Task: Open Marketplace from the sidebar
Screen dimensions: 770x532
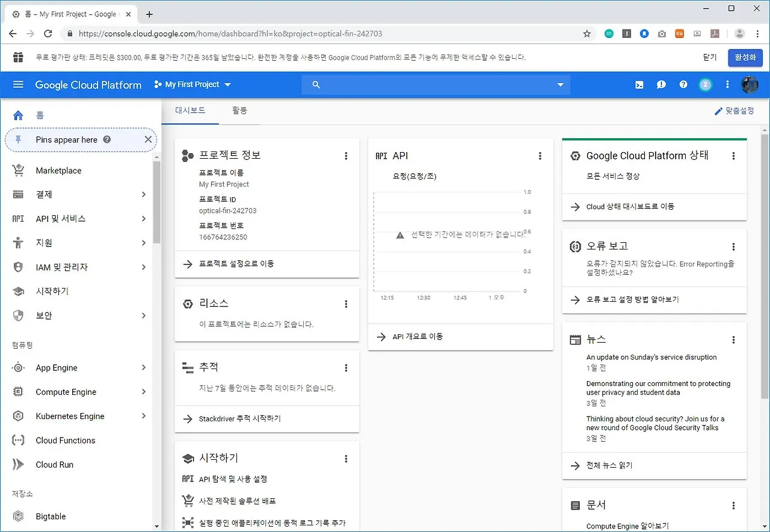Action: pyautogui.click(x=58, y=171)
